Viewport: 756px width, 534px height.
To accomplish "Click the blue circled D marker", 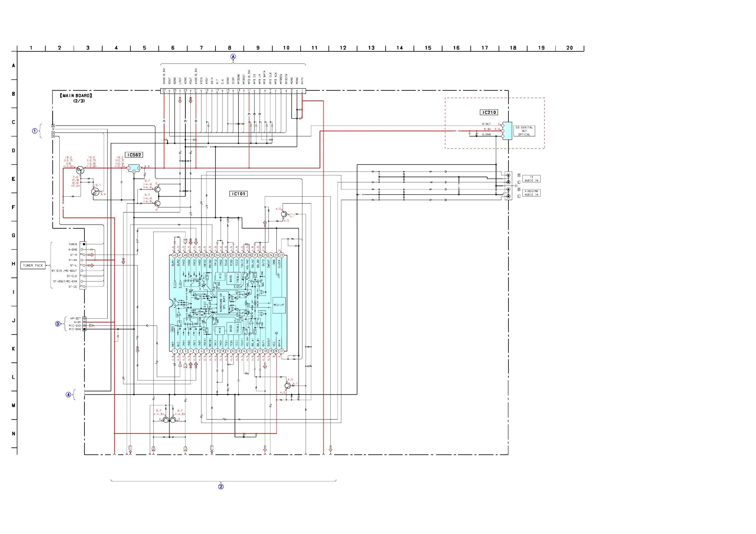I will pos(58,324).
